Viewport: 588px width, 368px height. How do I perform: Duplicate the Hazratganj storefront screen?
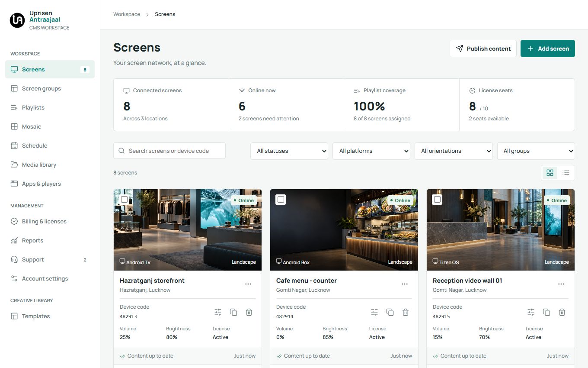coord(233,312)
